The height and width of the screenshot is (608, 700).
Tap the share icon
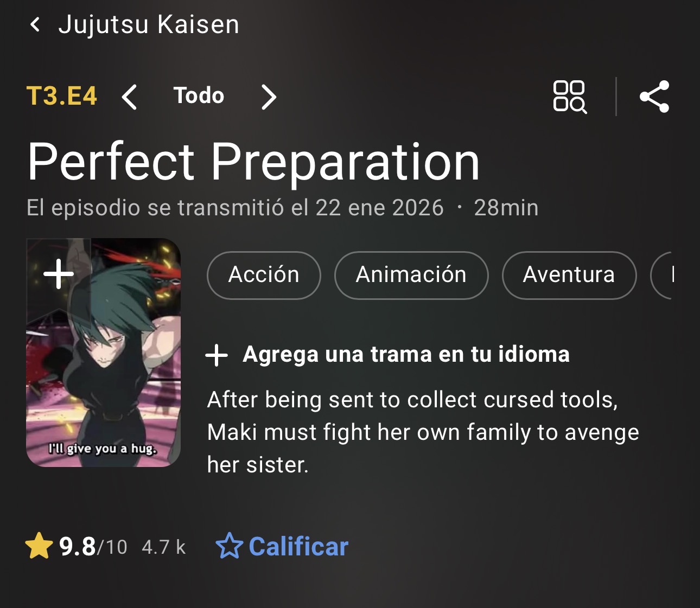tap(654, 97)
